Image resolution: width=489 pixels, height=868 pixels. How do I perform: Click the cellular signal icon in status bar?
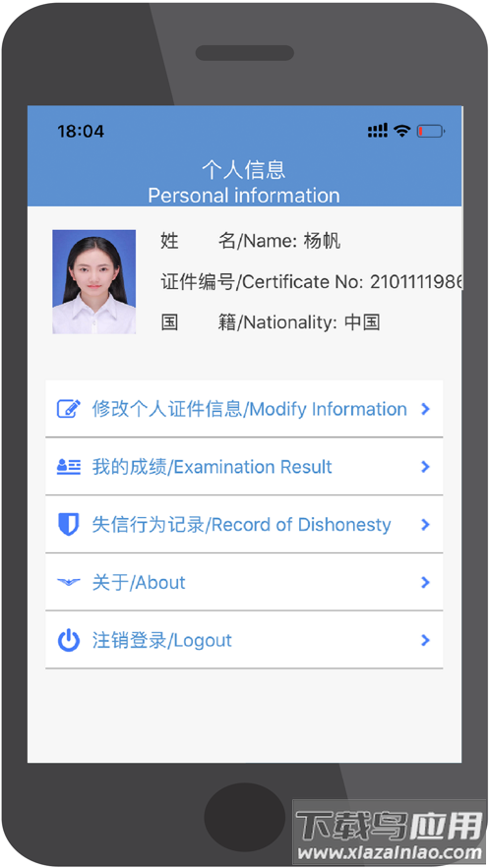[378, 131]
